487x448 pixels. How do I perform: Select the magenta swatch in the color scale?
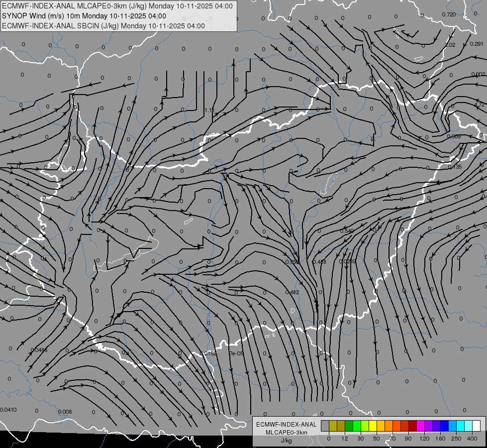[420, 426]
